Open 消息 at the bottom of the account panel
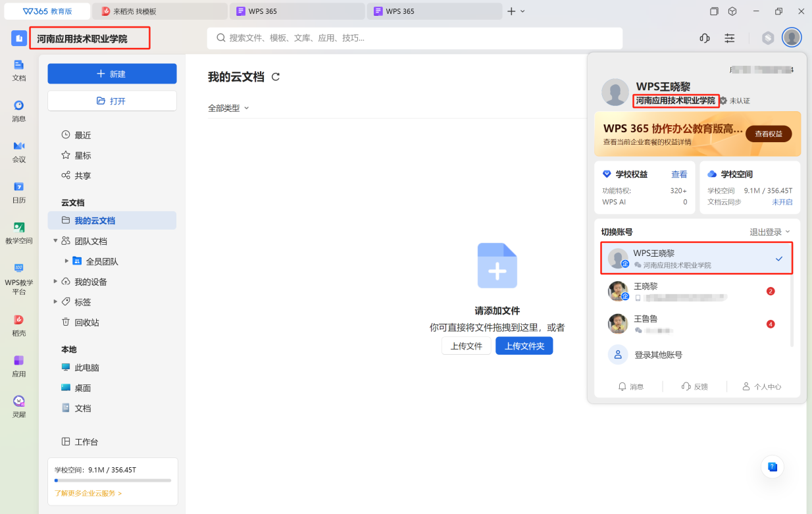Screen dimensions: 812x514 (631, 386)
